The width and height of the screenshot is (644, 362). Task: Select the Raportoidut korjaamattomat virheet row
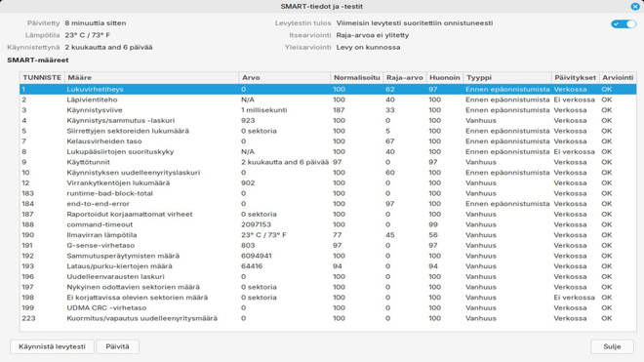pos(328,214)
